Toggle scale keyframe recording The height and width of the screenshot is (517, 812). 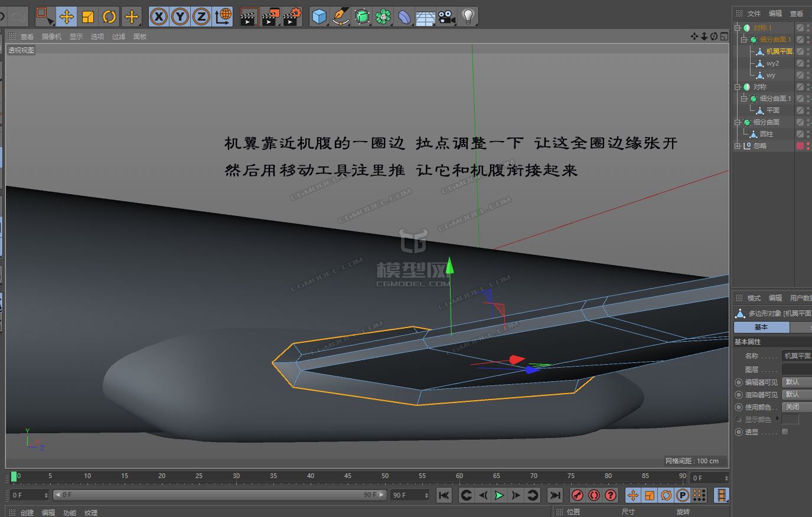click(x=650, y=495)
